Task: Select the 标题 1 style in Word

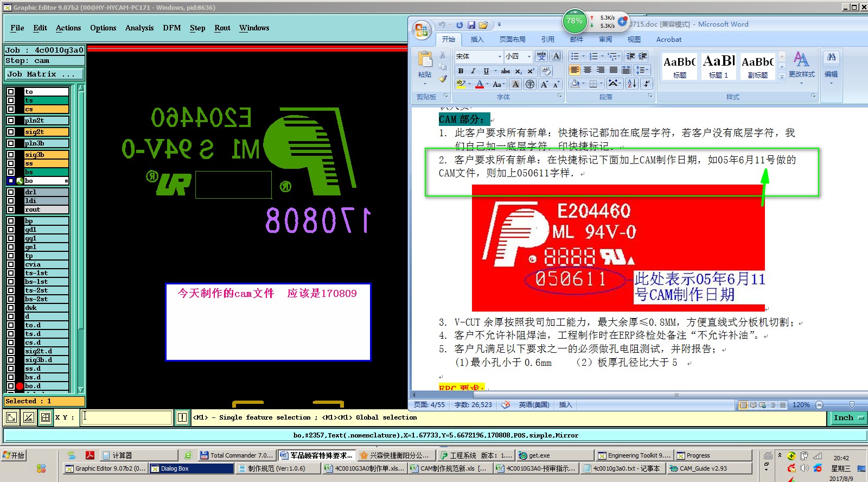Action: pos(718,66)
